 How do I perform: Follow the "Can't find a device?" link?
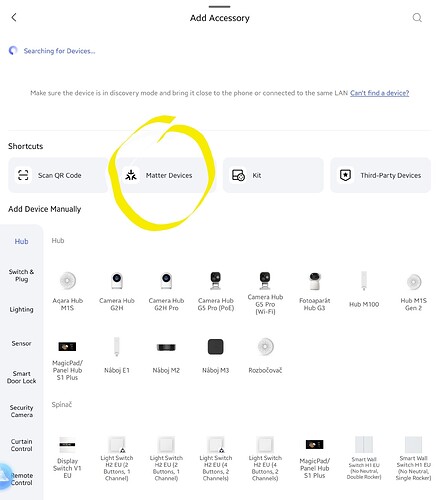379,93
